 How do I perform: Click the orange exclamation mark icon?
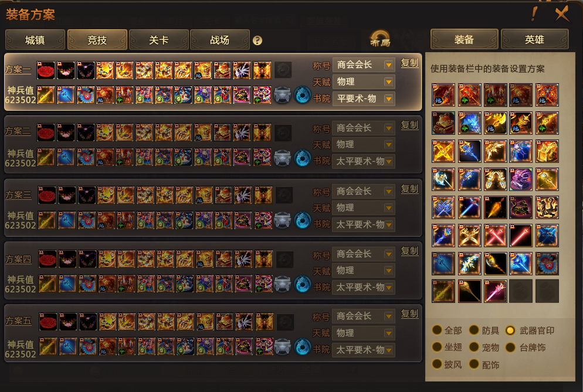534,13
